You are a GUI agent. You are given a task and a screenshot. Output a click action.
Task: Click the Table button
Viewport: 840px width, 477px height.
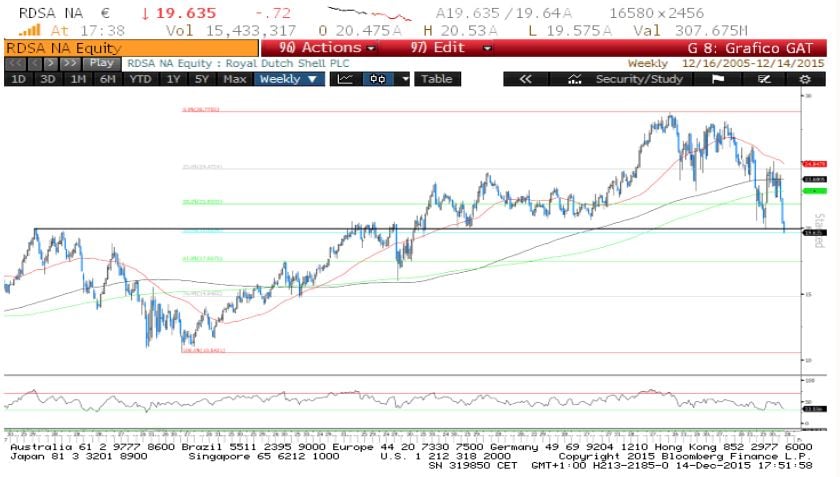[x=437, y=79]
